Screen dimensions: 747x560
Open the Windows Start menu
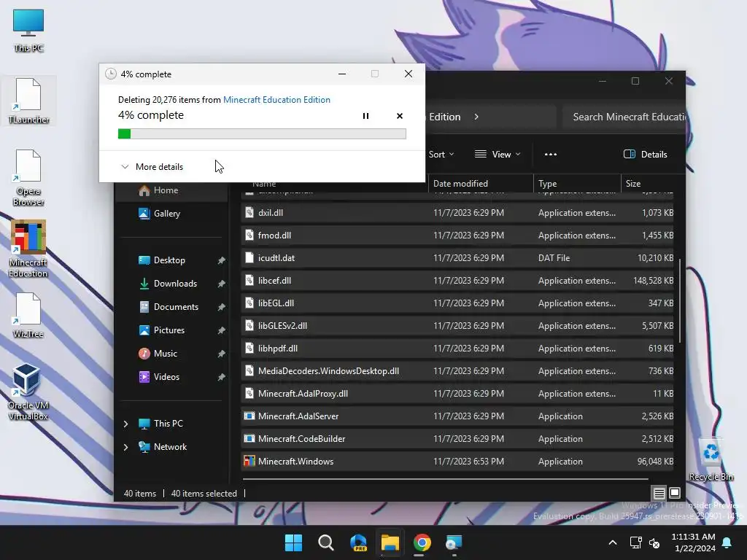pyautogui.click(x=293, y=542)
